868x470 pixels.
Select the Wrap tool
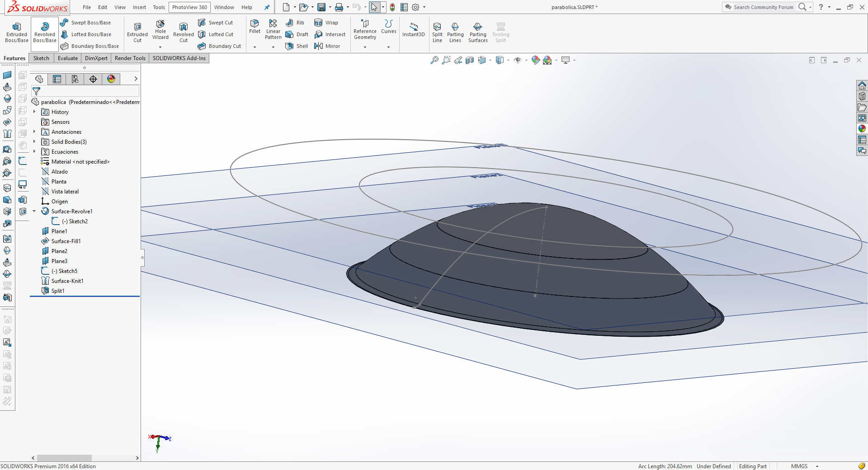(326, 23)
